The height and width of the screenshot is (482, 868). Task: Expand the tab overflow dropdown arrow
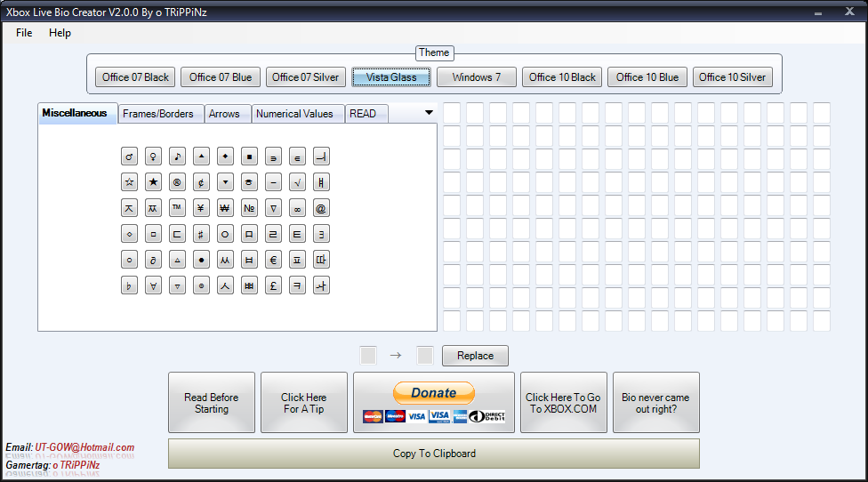429,113
